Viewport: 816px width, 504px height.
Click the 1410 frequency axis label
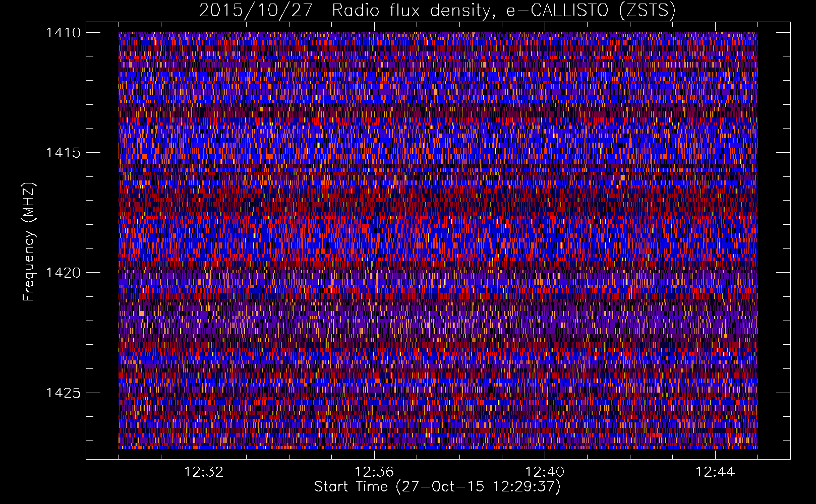[63, 33]
